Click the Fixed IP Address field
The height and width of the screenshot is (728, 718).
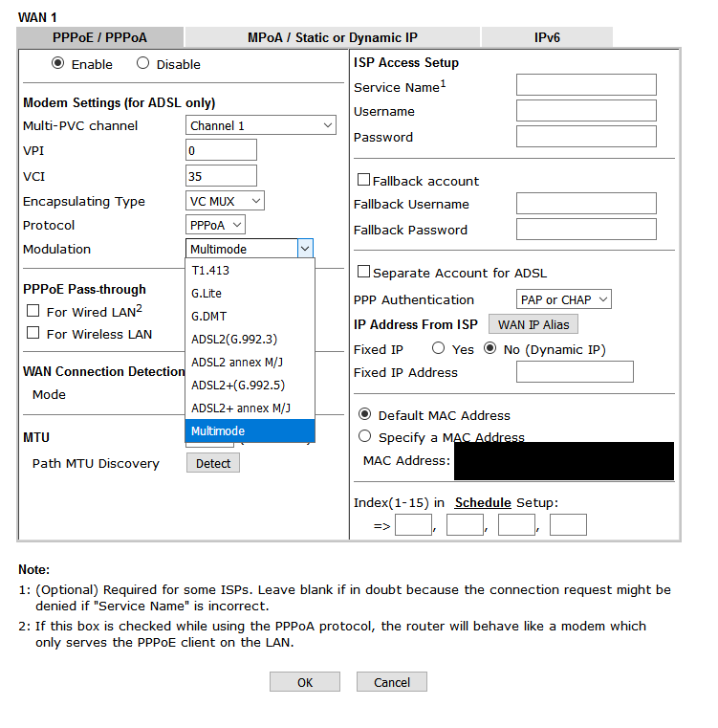pyautogui.click(x=575, y=371)
